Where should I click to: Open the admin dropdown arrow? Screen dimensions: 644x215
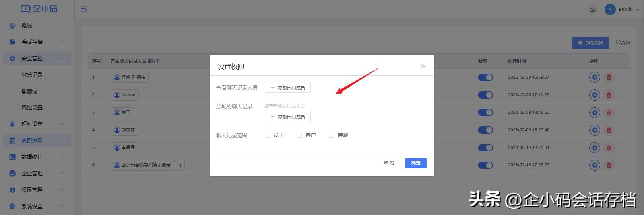pos(638,10)
